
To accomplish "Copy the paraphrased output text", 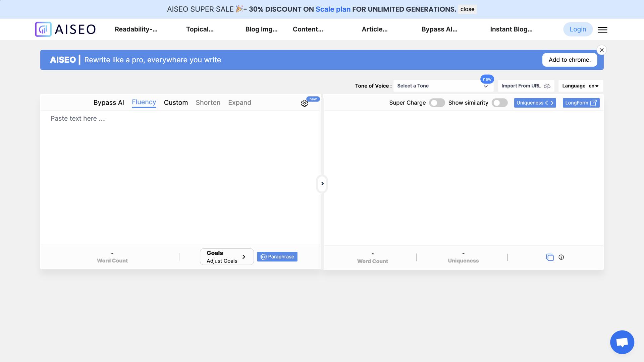I will tap(550, 257).
